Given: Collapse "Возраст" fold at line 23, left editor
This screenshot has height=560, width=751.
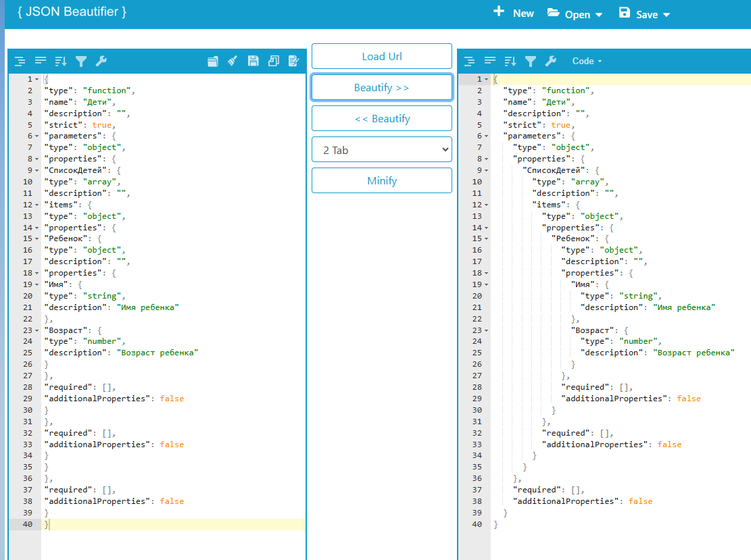Looking at the screenshot, I should (37, 331).
